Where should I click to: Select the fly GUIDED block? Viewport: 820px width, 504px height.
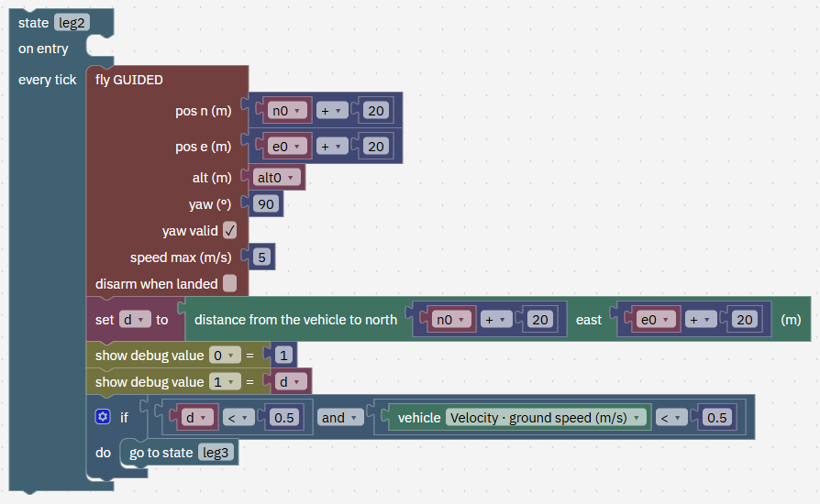pyautogui.click(x=129, y=80)
